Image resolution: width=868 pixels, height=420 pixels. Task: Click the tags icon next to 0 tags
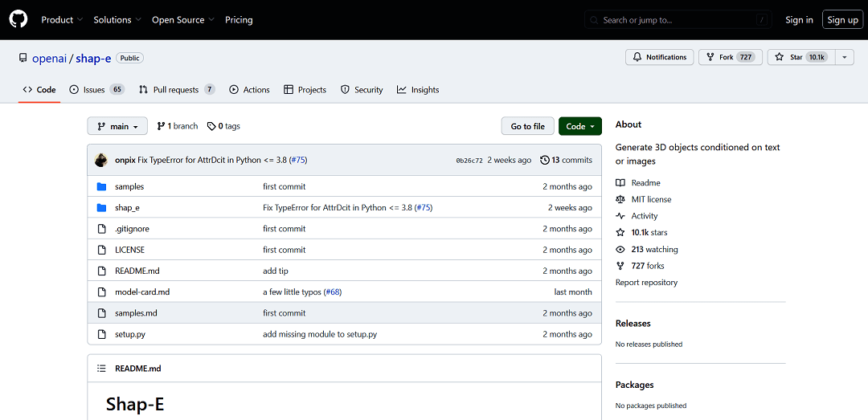pyautogui.click(x=211, y=126)
